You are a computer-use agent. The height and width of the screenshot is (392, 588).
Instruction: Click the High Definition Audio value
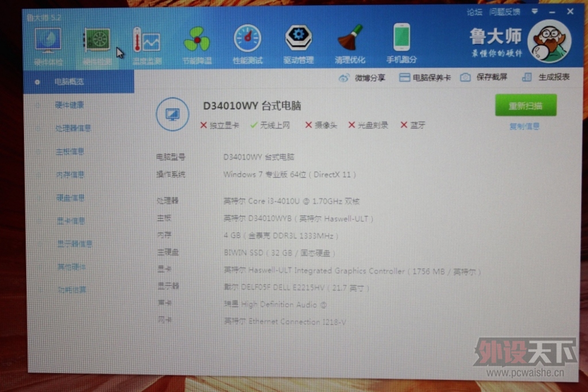275,305
